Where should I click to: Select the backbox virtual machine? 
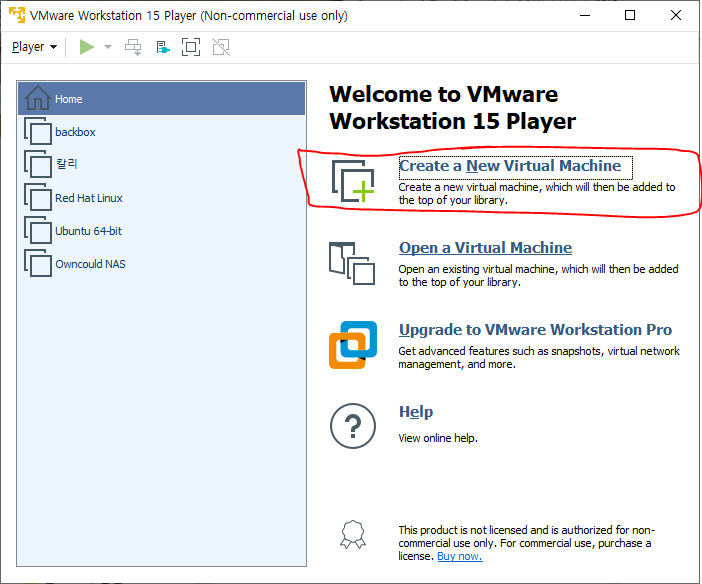coord(162,132)
